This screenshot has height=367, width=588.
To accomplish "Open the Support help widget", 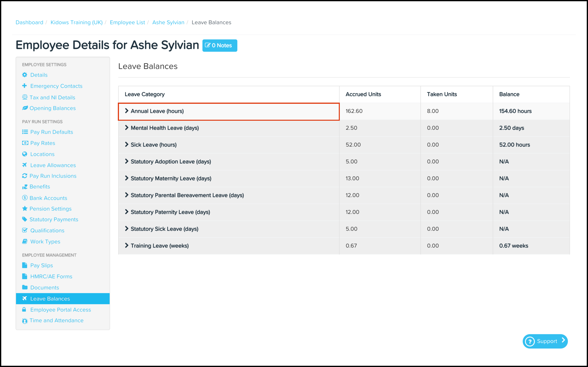I will (x=545, y=341).
